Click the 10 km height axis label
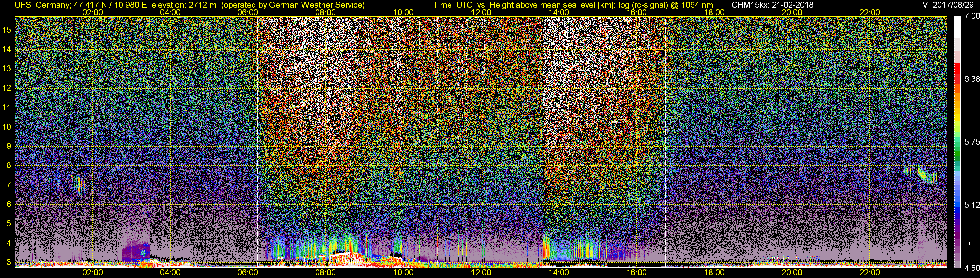The image size is (980, 278). (8, 127)
